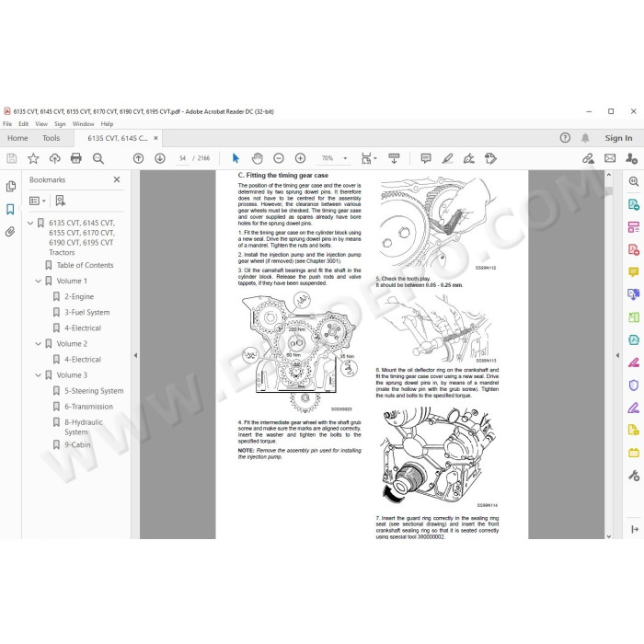Click the page number input field
This screenshot has height=644, width=644.
[182, 158]
